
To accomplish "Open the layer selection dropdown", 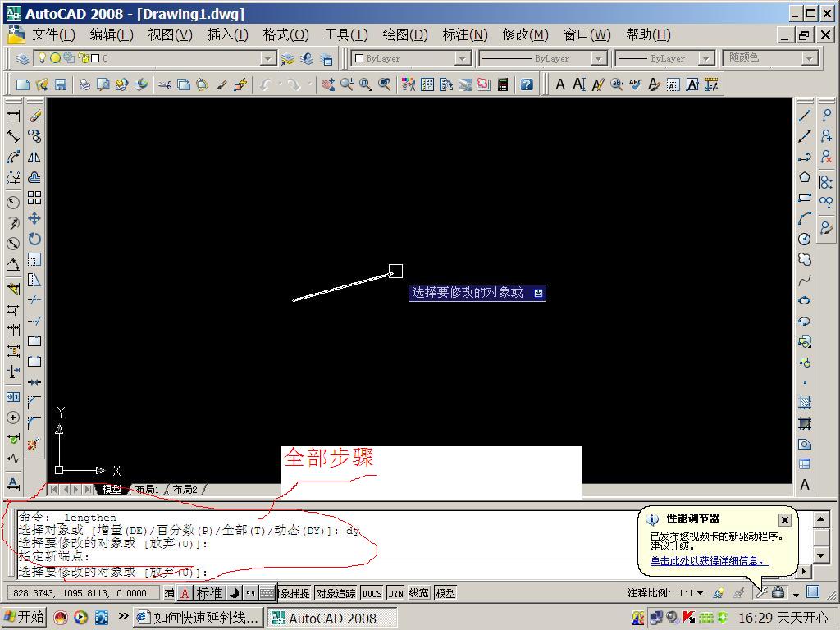I will pos(268,58).
